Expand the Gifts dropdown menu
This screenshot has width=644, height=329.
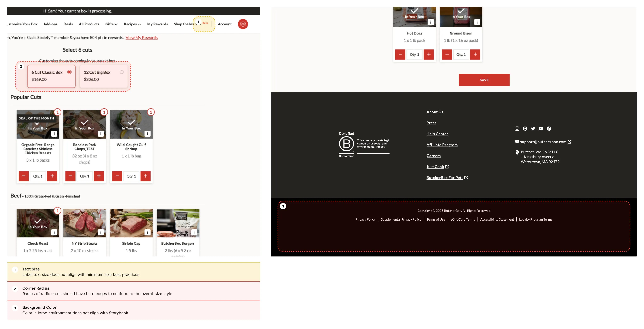click(111, 24)
